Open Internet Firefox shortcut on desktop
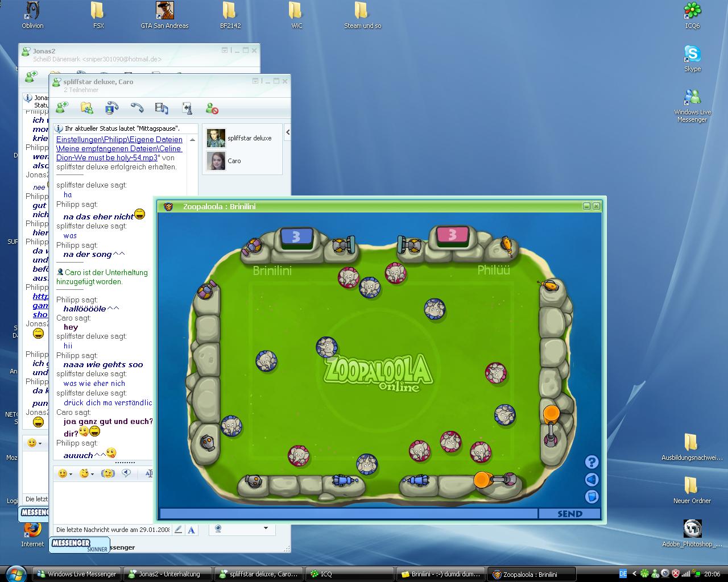Viewport: 728px width, 582px height. click(32, 534)
